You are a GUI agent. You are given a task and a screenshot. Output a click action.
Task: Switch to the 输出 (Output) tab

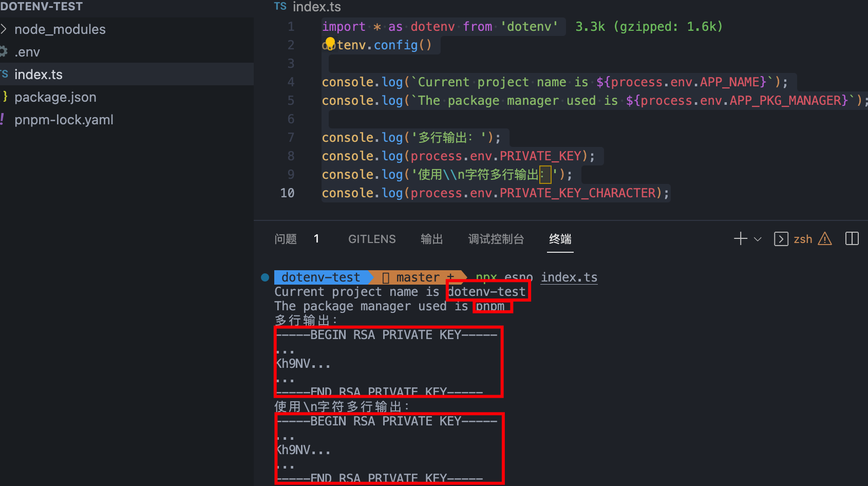[431, 239]
